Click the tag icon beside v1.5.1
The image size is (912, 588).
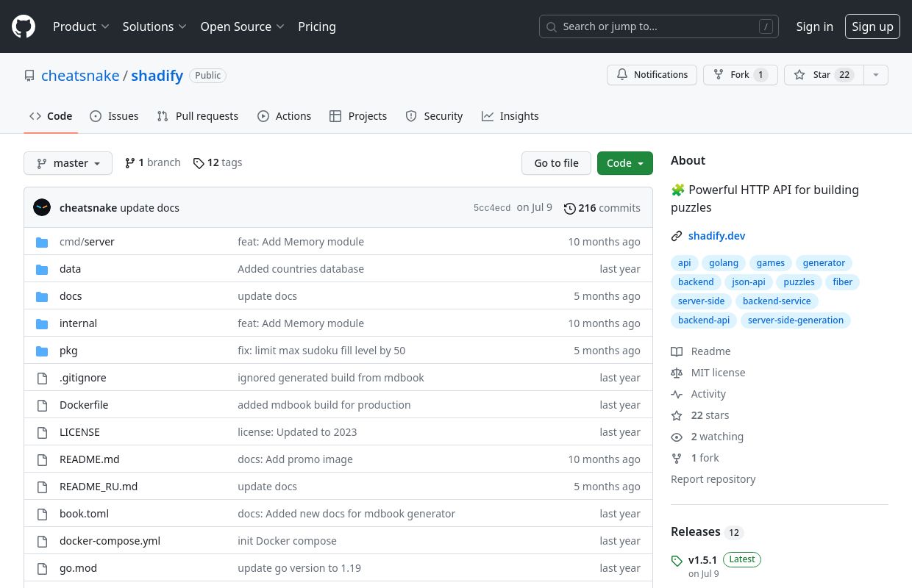click(677, 561)
